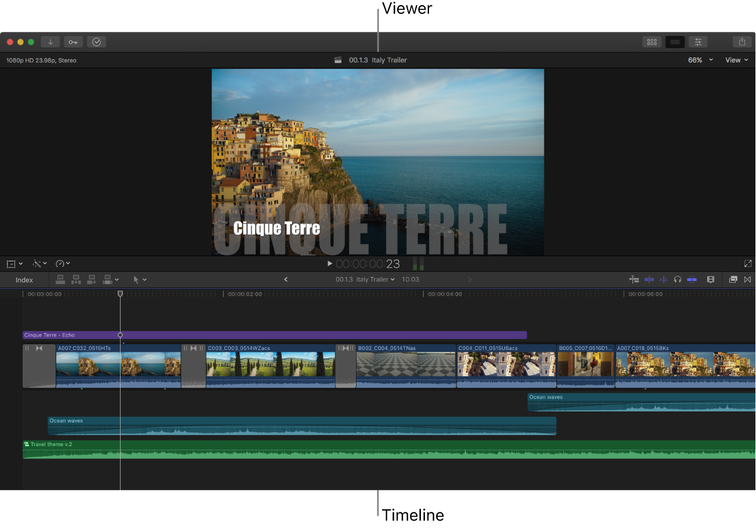The height and width of the screenshot is (532, 756).
Task: Open the View menu in the viewer
Action: point(735,60)
